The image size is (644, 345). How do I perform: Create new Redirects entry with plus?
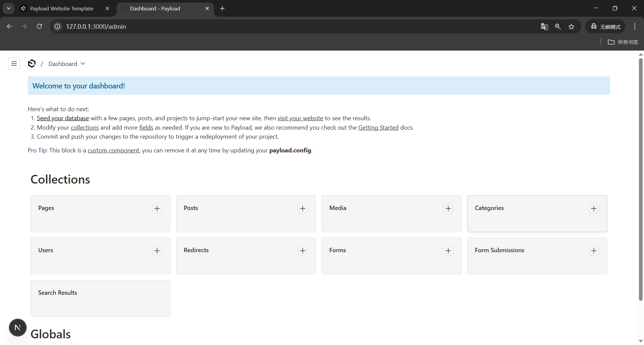[303, 251]
